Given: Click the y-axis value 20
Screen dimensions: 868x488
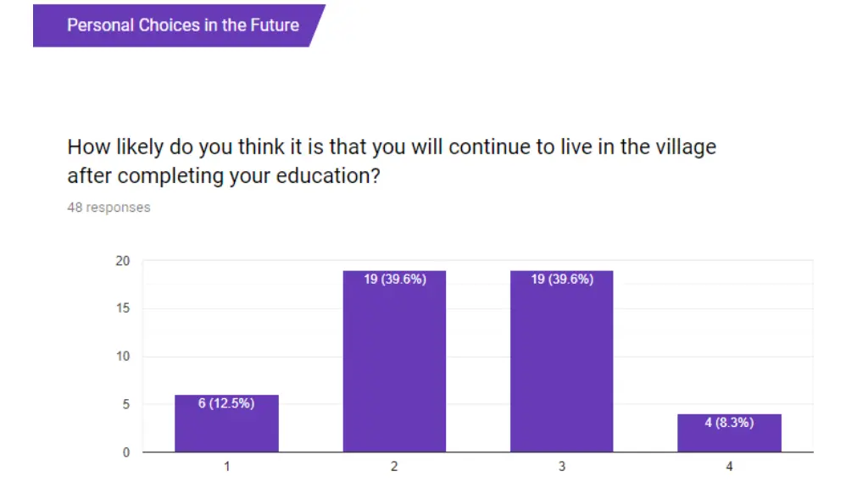Looking at the screenshot, I should click(123, 261).
